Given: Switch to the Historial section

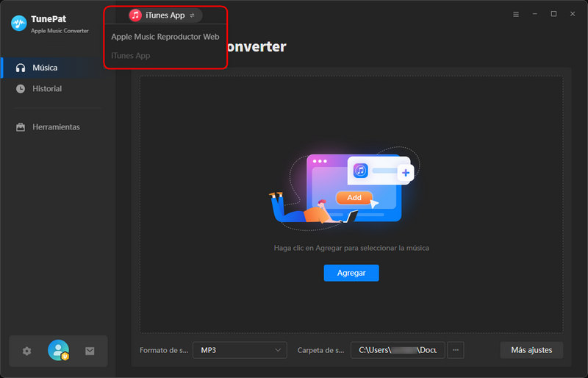Looking at the screenshot, I should [x=47, y=89].
